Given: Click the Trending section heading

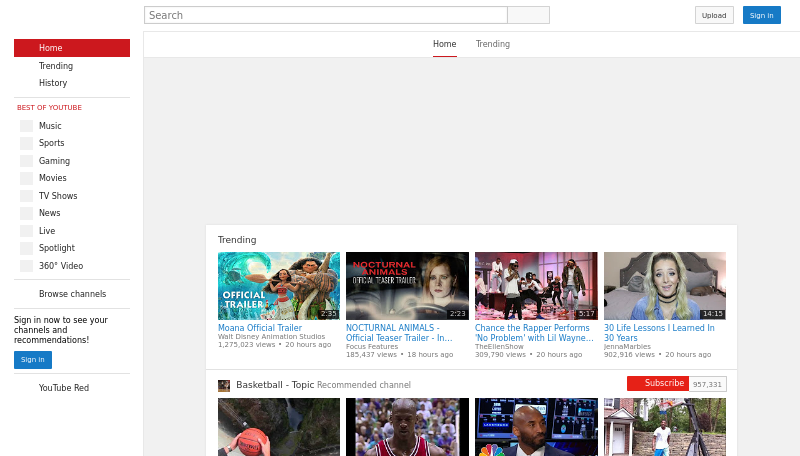Looking at the screenshot, I should [x=237, y=240].
